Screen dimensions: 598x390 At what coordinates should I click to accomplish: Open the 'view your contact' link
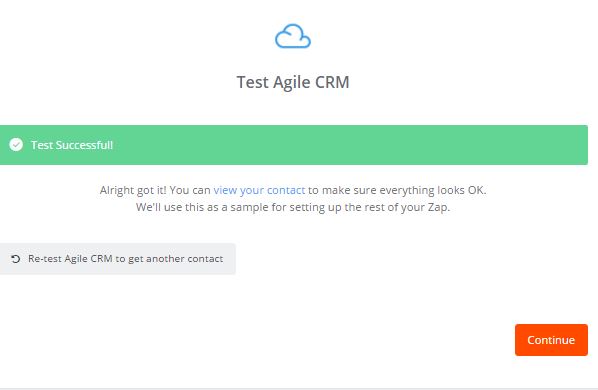259,190
